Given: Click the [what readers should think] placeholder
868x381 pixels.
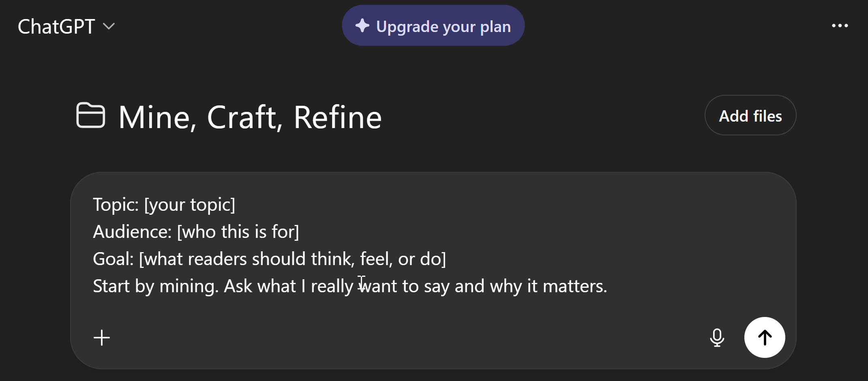Looking at the screenshot, I should (x=292, y=259).
